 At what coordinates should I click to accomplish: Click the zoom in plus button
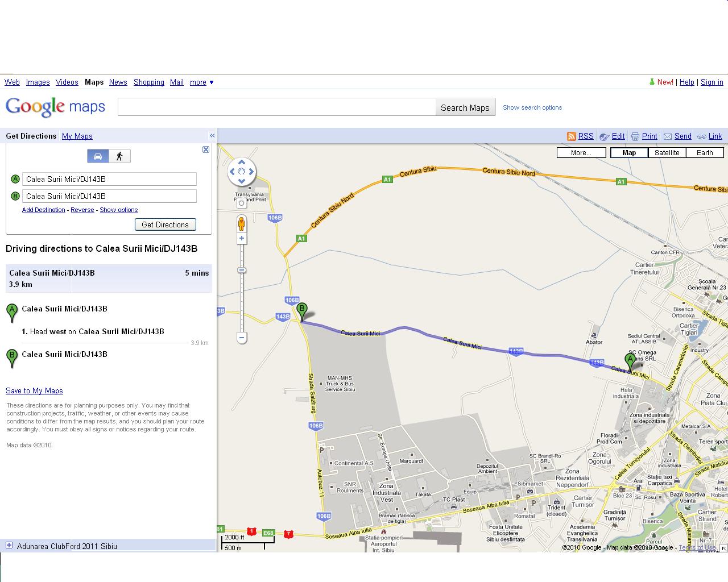click(242, 239)
